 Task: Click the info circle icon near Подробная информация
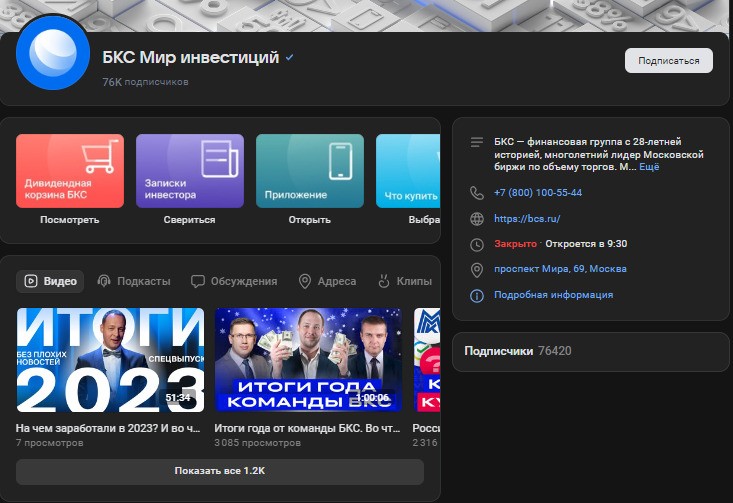[477, 295]
